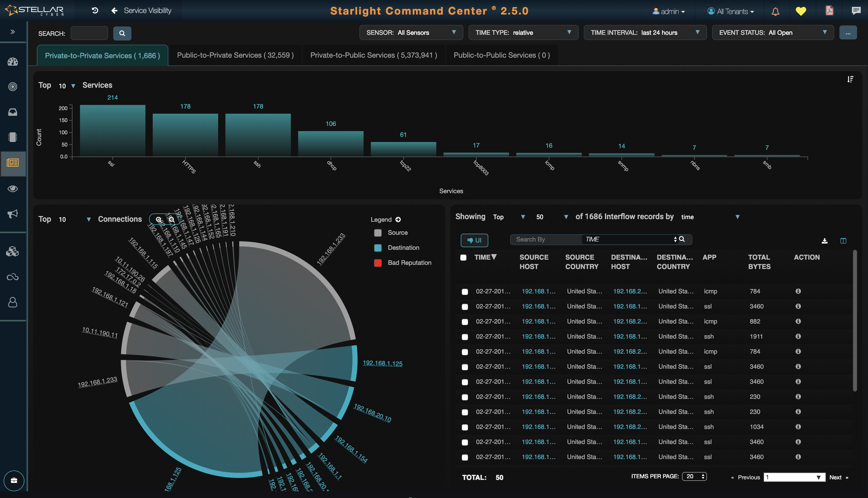Check the first ssh row with 230 bytes
The image size is (868, 498).
pos(465,397)
